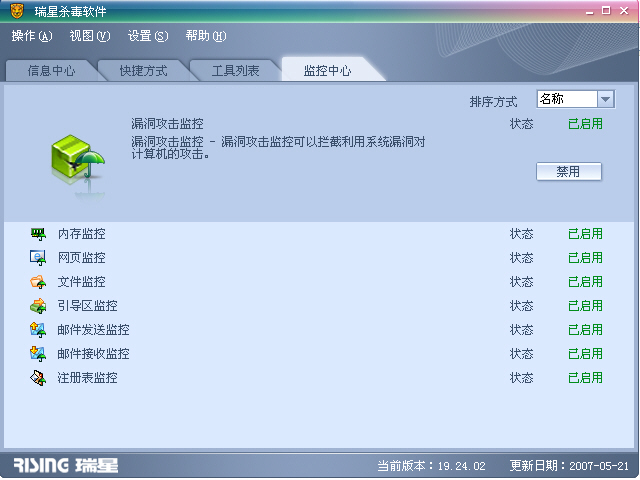Click the memory monitor (内存监控) icon
Screen dimensions: 640x480
38,234
